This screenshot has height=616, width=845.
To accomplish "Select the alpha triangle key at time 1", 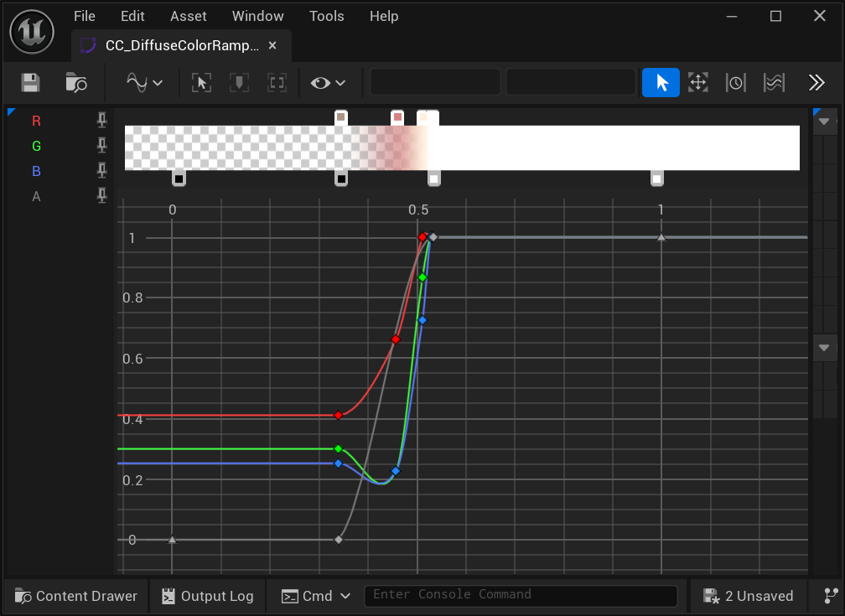I will click(x=661, y=237).
